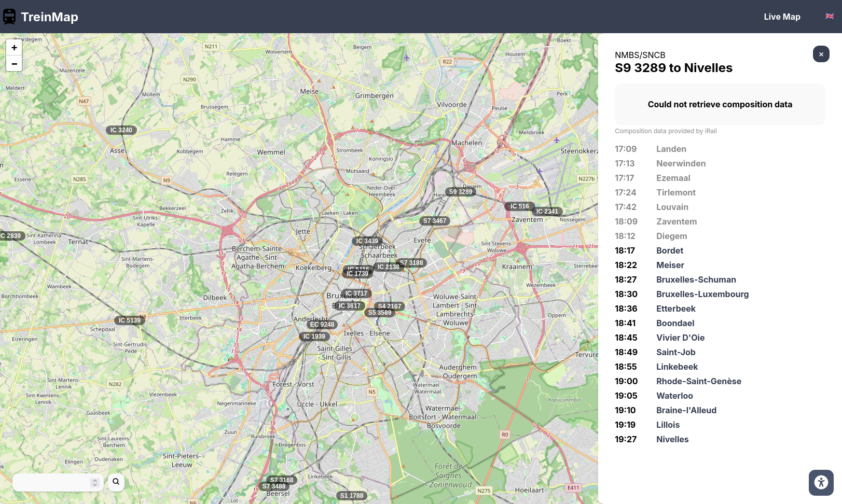Click train marker S1 1788
Viewport: 842px width, 504px height.
coord(351,496)
